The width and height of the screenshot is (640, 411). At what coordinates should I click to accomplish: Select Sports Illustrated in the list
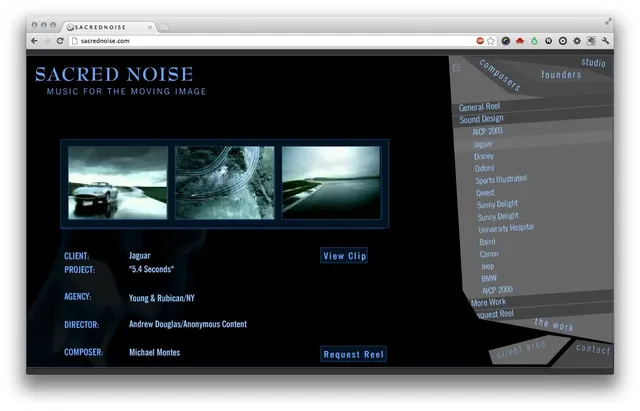(501, 180)
